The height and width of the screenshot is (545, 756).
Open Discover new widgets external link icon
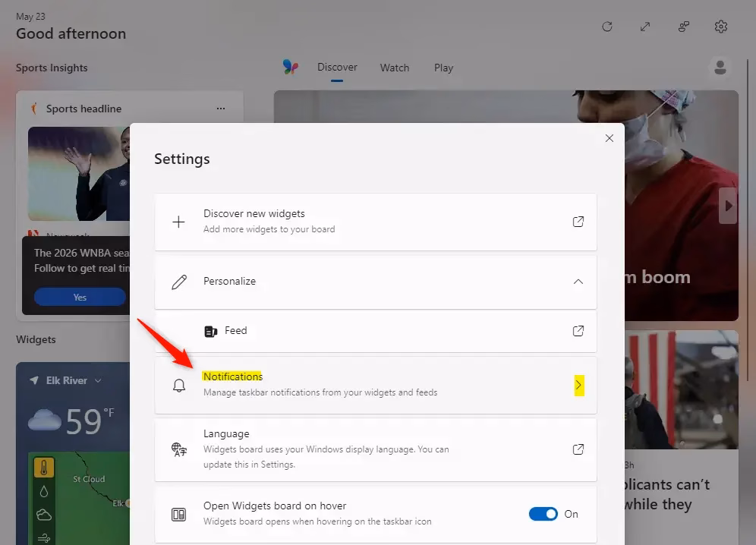(578, 222)
